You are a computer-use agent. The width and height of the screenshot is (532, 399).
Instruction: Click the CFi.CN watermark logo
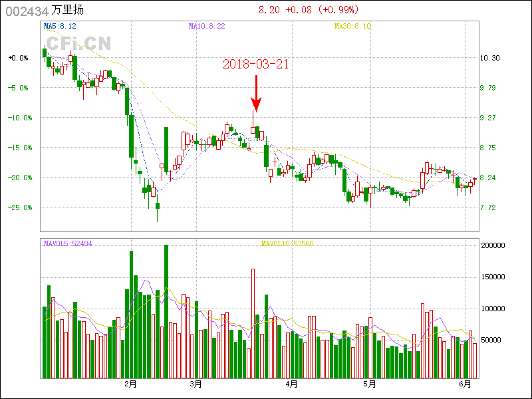pos(78,44)
